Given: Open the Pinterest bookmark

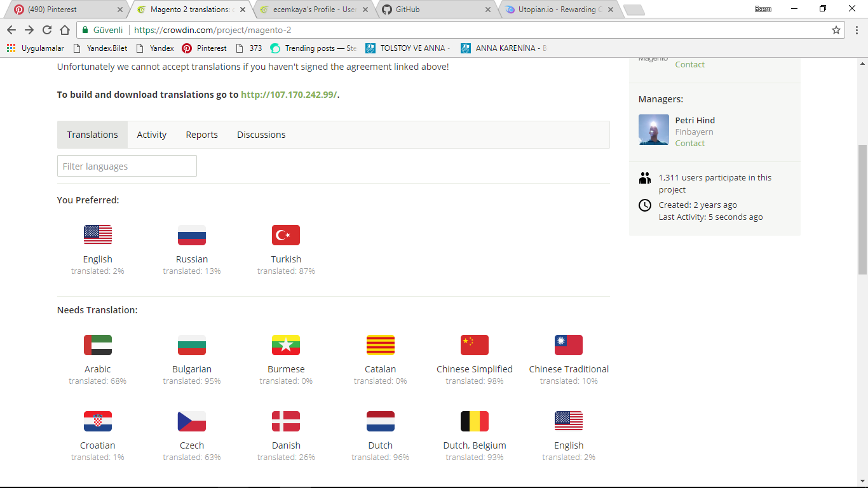Looking at the screenshot, I should pos(204,48).
